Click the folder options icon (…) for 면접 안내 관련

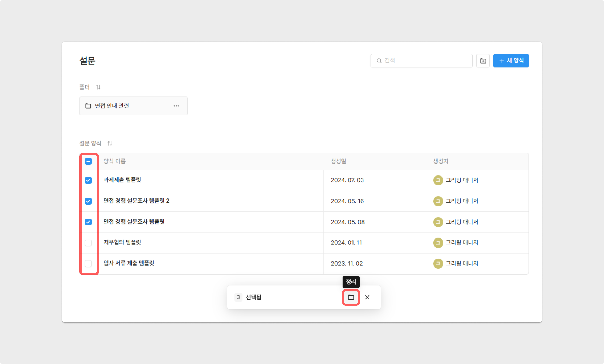point(177,106)
